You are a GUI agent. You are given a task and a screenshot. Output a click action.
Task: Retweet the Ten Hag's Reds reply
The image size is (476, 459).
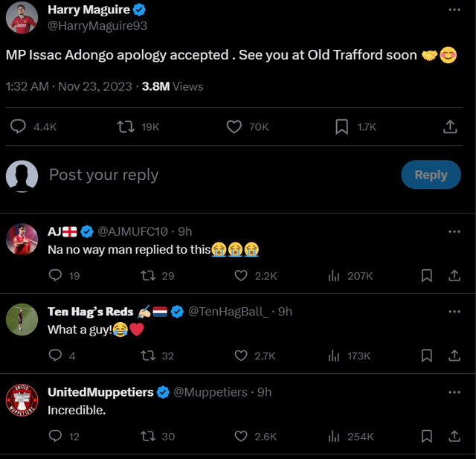click(148, 356)
